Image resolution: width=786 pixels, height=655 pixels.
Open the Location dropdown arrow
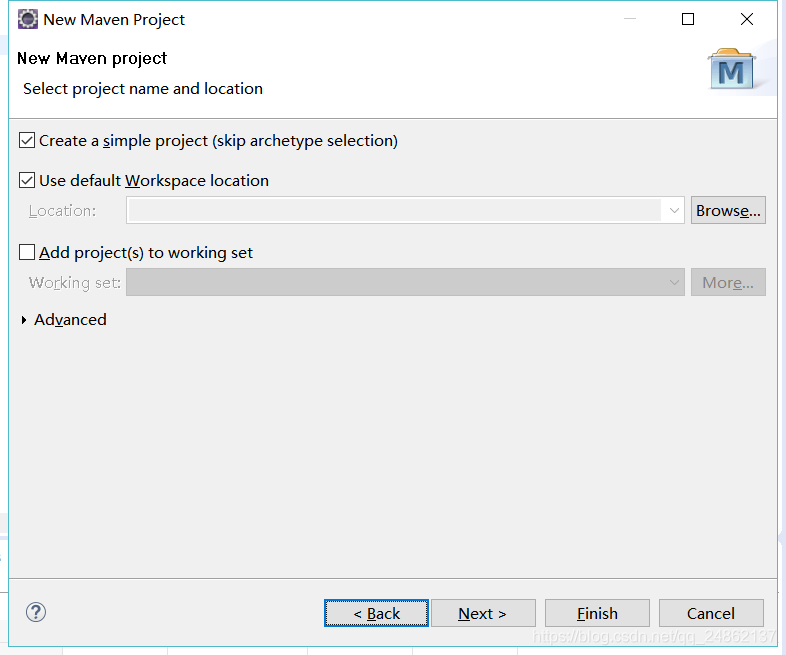(674, 210)
